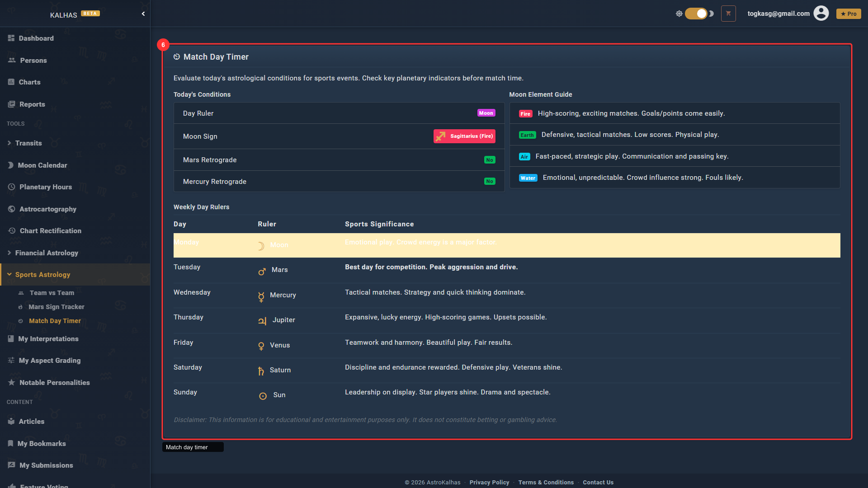This screenshot has height=488, width=868.
Task: Toggle the dark/light theme switch
Action: click(696, 14)
